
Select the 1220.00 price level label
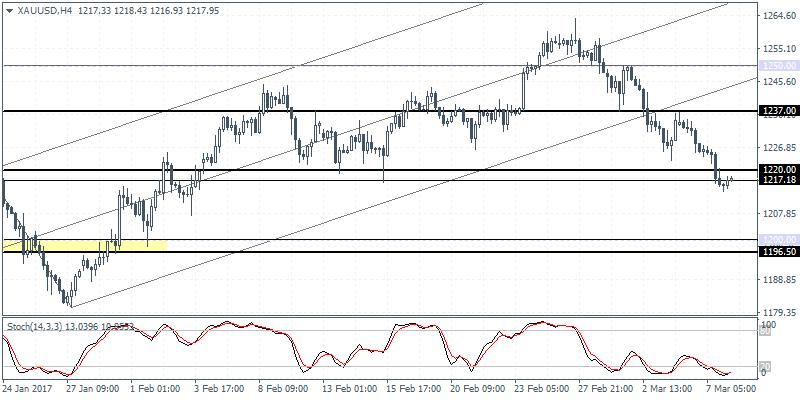(x=776, y=170)
